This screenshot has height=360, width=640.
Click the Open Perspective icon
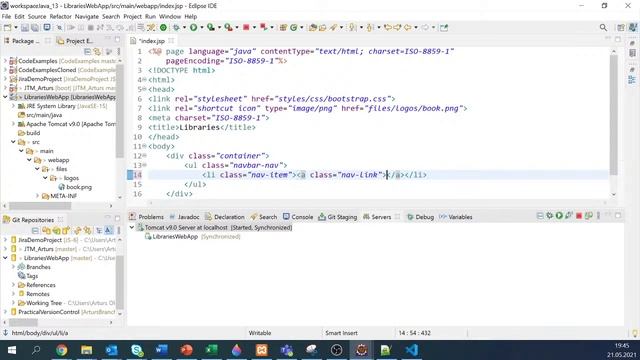click(x=621, y=27)
